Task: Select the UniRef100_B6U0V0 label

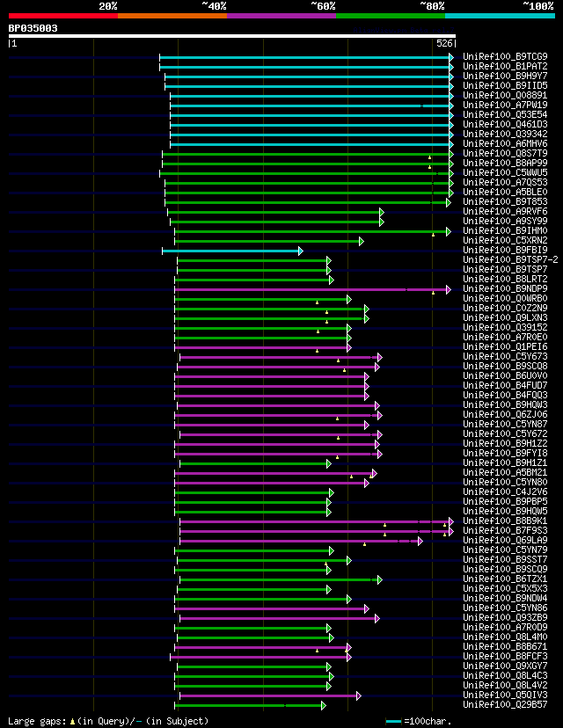Action: click(505, 375)
